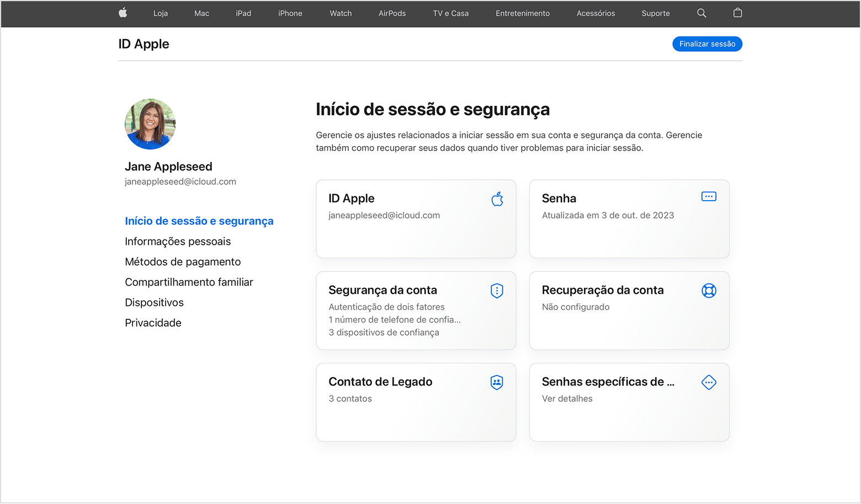The height and width of the screenshot is (504, 861).
Task: Click Jane Appleseed's profile photo
Action: coord(150,124)
